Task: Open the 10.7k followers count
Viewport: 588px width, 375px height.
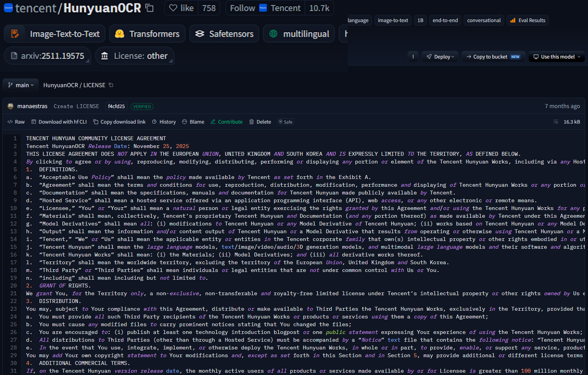Action: [319, 8]
